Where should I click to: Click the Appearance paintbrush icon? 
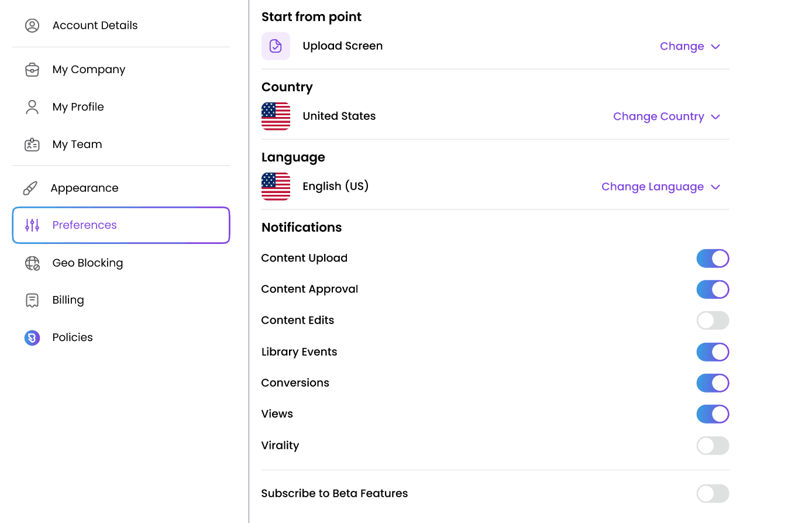(30, 188)
